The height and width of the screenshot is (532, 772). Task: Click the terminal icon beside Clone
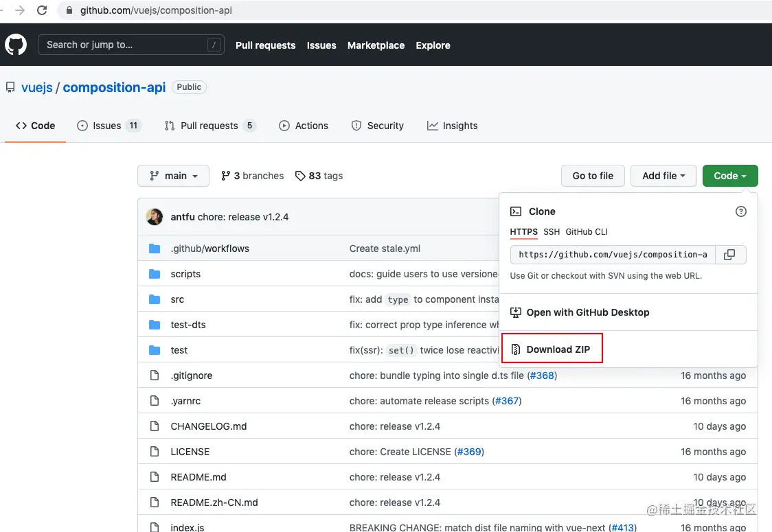pyautogui.click(x=516, y=211)
